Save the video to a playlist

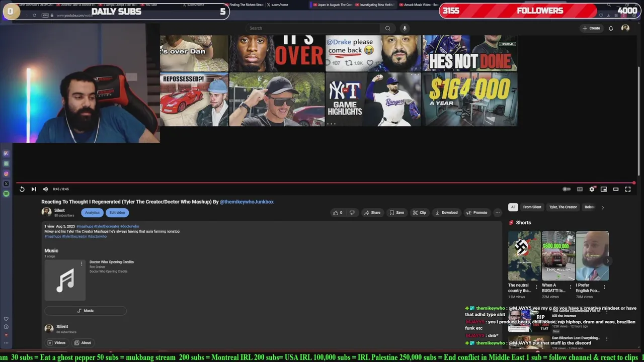click(396, 213)
